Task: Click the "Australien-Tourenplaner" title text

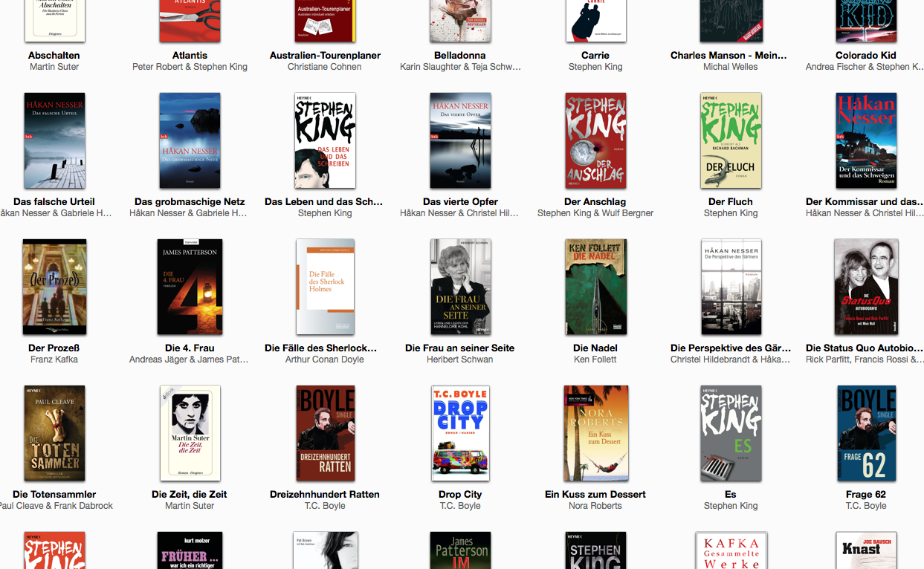Action: tap(325, 55)
